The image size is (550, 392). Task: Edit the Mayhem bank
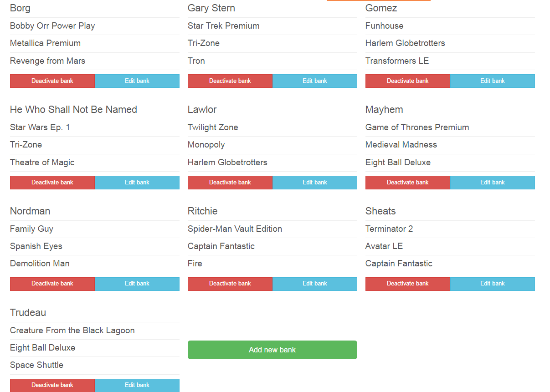493,183
